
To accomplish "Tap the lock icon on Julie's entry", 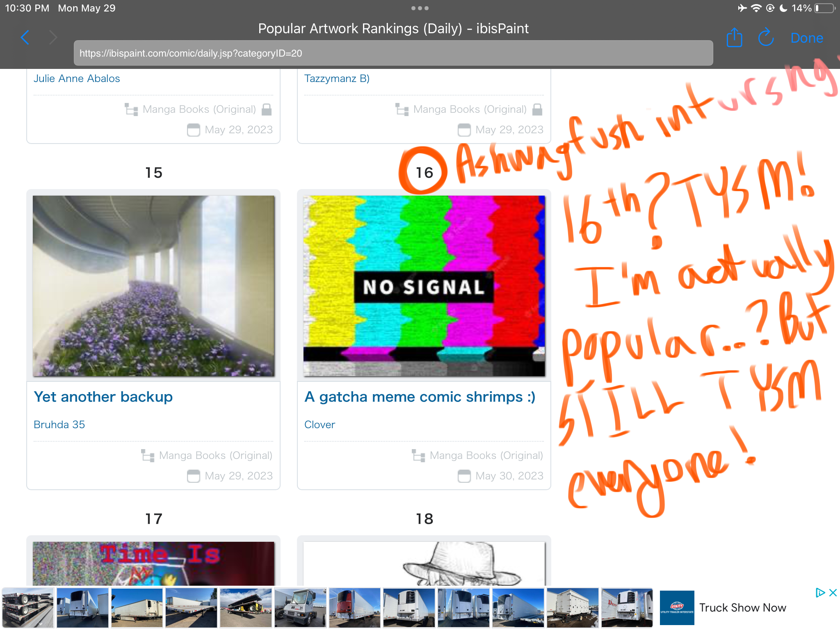I will [267, 110].
